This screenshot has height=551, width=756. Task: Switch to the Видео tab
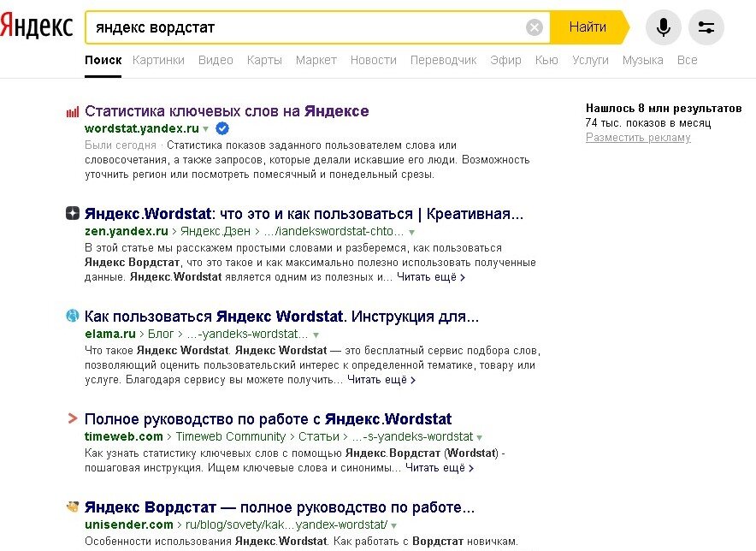pos(216,60)
